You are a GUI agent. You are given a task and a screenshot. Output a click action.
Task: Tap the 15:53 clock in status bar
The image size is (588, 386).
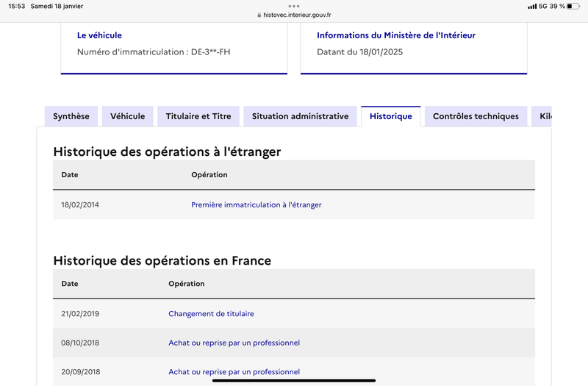[x=16, y=6]
